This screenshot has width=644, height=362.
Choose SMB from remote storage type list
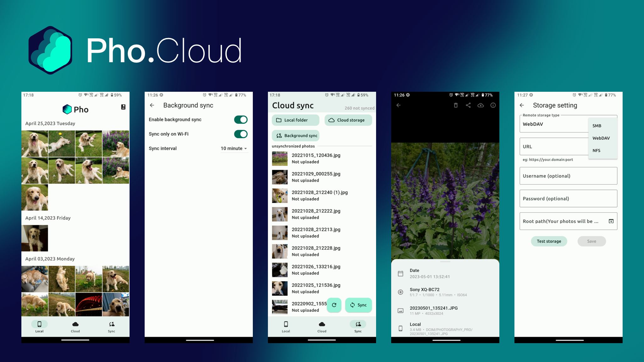pos(597,126)
